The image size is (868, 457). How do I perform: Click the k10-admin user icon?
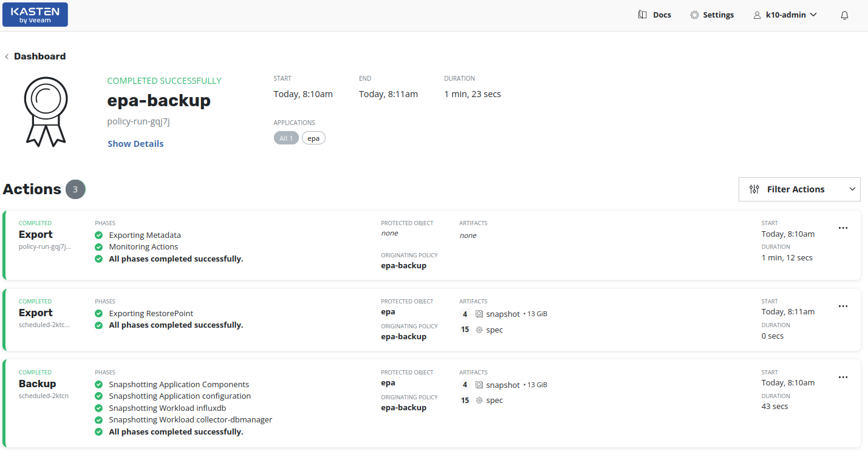click(x=757, y=15)
